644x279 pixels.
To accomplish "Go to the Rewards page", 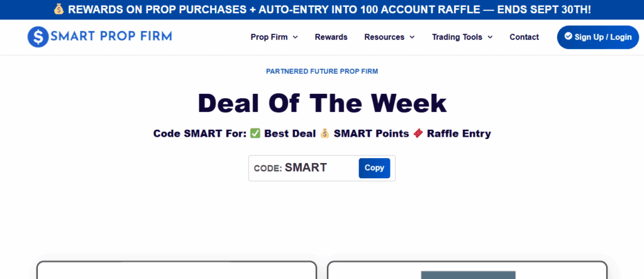I will 331,37.
